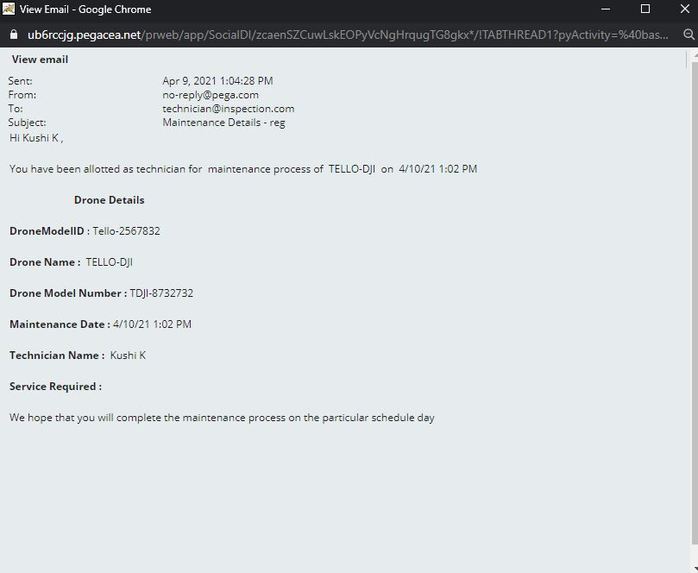Click Drone Name value TELLO-DJI
This screenshot has width=698, height=573.
110,262
